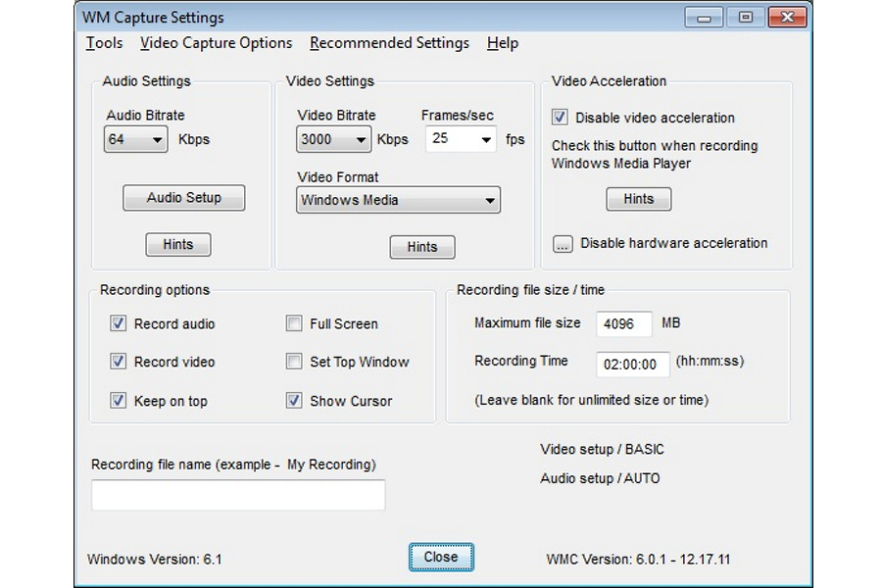Click the '...' button for hardware acceleration

tap(562, 243)
